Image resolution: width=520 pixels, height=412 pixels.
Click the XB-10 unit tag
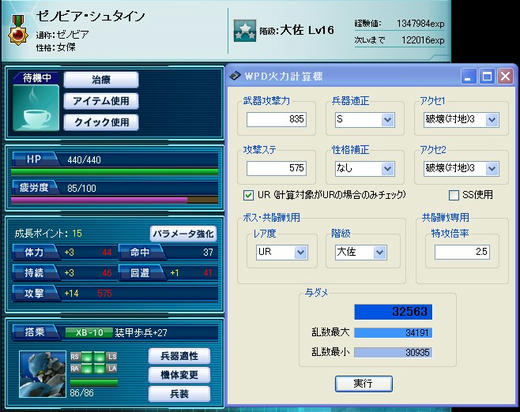(89, 333)
